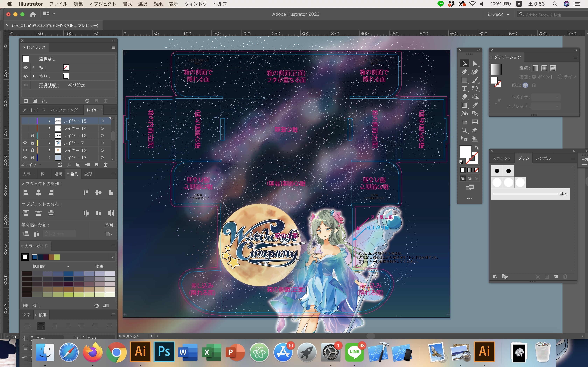Open the オブジェクト menu
The image size is (588, 367).
click(102, 4)
